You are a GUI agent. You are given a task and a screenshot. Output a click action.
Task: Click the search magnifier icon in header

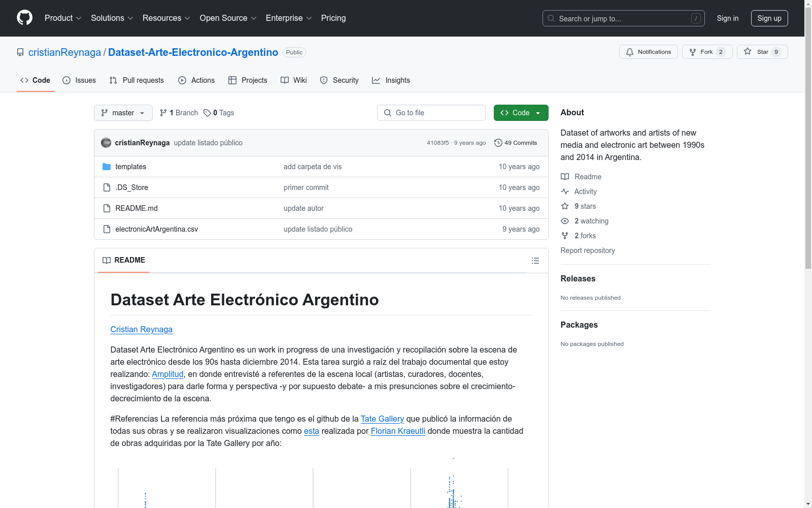pos(551,18)
